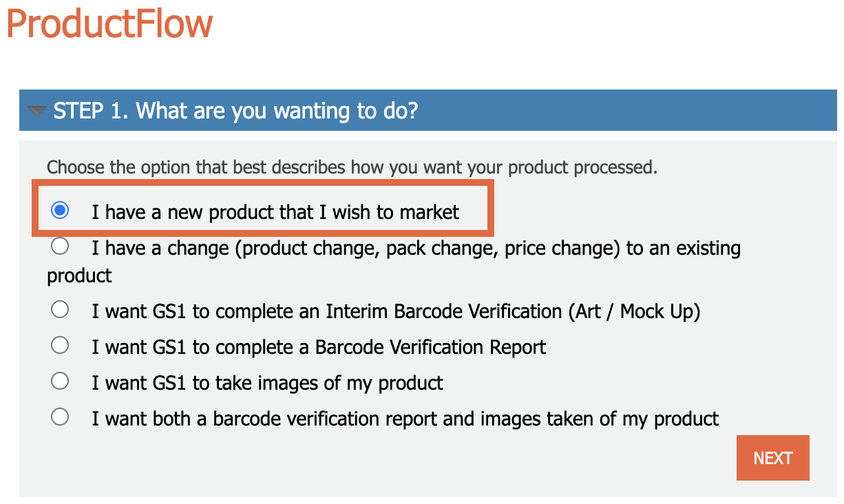The height and width of the screenshot is (504, 844).
Task: Select the Interim Barcode Verification radio button
Action: click(60, 309)
